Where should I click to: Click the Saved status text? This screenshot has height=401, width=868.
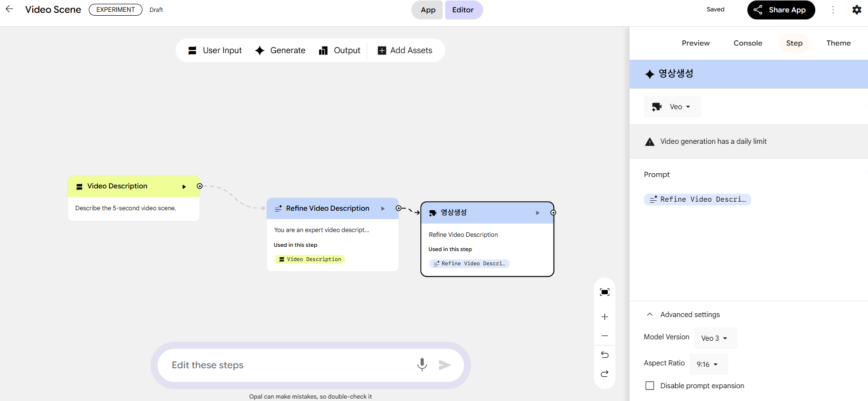pyautogui.click(x=715, y=9)
